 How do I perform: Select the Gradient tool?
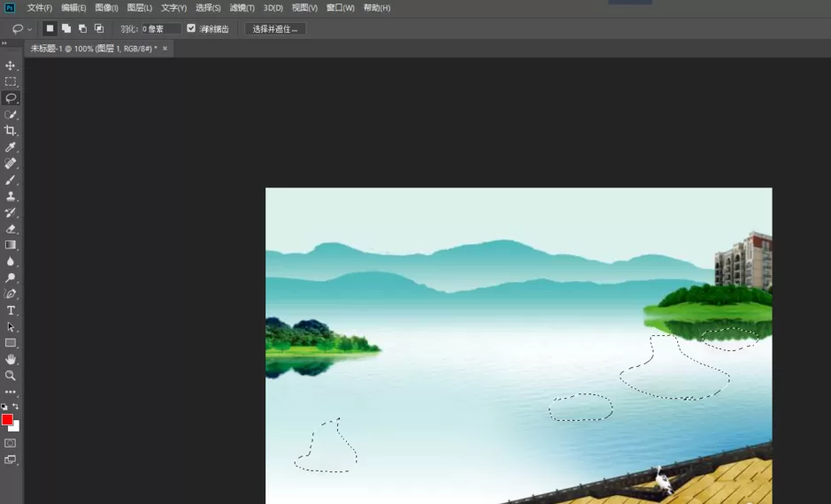(x=10, y=245)
